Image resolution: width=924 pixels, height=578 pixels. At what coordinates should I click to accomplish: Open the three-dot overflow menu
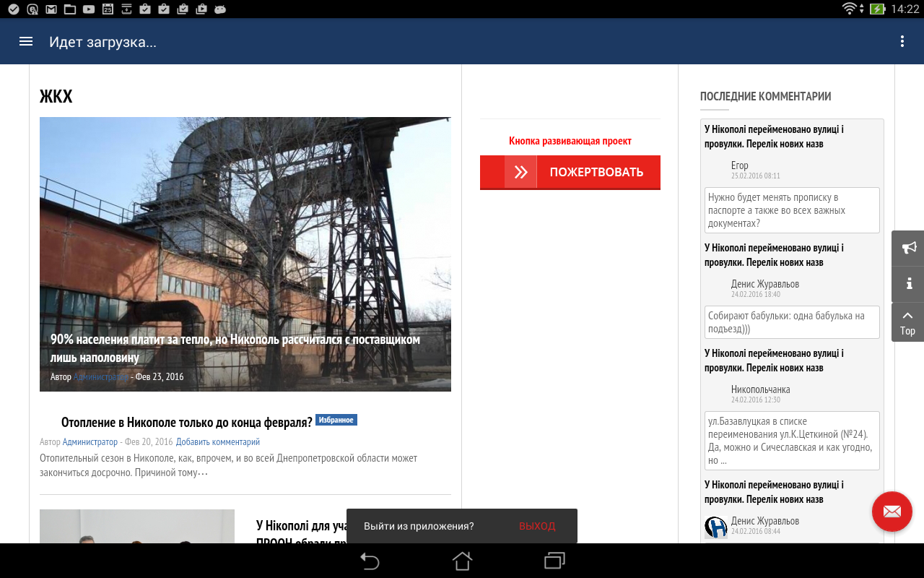[x=902, y=41]
